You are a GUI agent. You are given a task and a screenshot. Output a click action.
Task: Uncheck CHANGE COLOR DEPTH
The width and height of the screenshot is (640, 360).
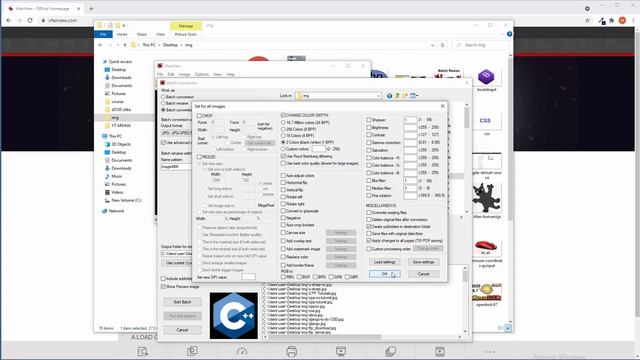pos(283,116)
